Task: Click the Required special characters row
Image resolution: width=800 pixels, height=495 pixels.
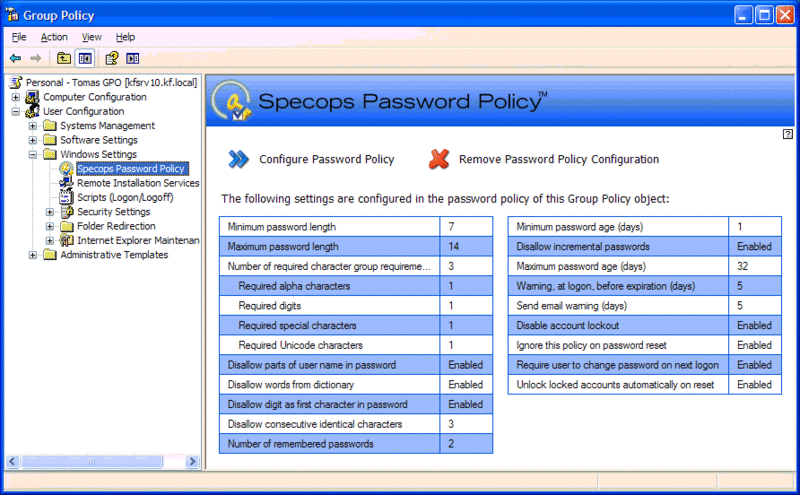Action: click(356, 326)
